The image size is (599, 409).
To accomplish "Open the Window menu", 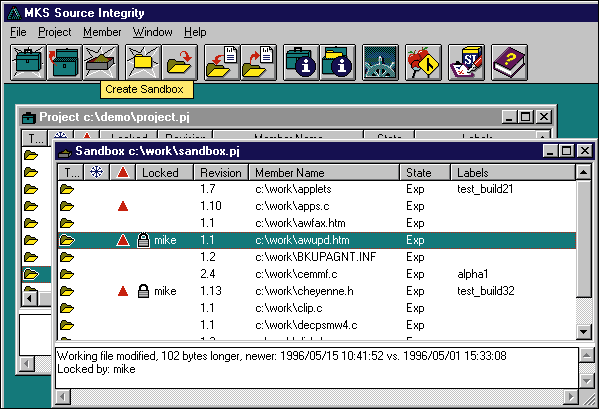I will 152,32.
